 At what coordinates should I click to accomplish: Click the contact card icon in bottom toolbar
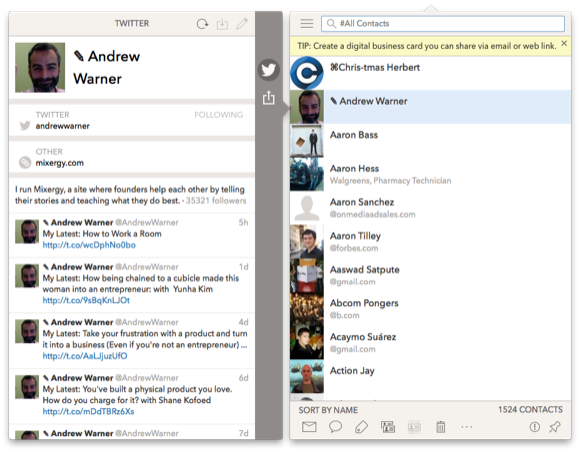click(388, 427)
